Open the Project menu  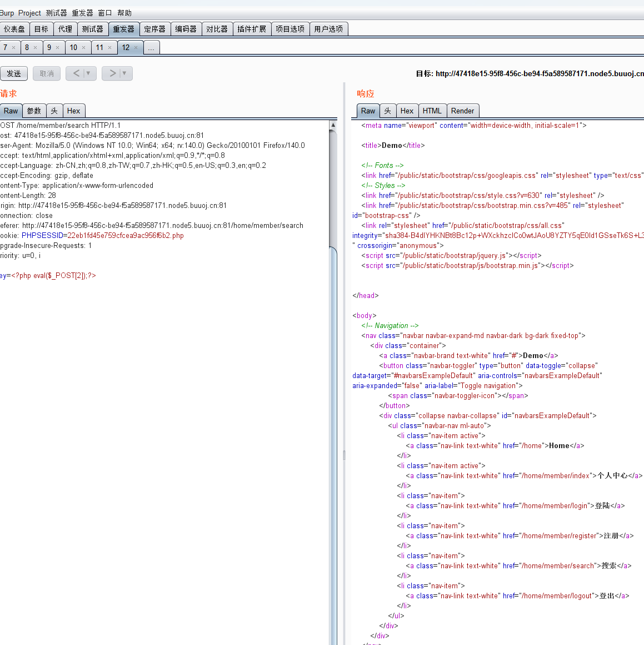[29, 13]
